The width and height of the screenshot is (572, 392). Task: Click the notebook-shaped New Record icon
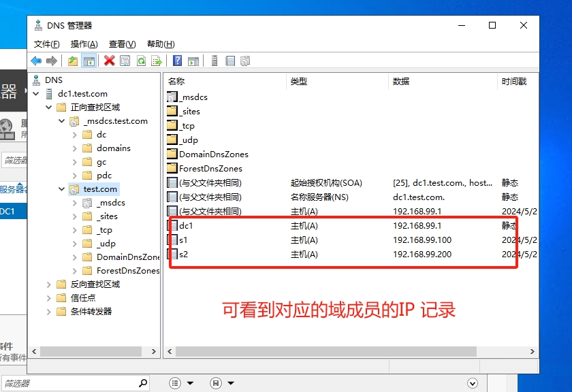pos(230,61)
